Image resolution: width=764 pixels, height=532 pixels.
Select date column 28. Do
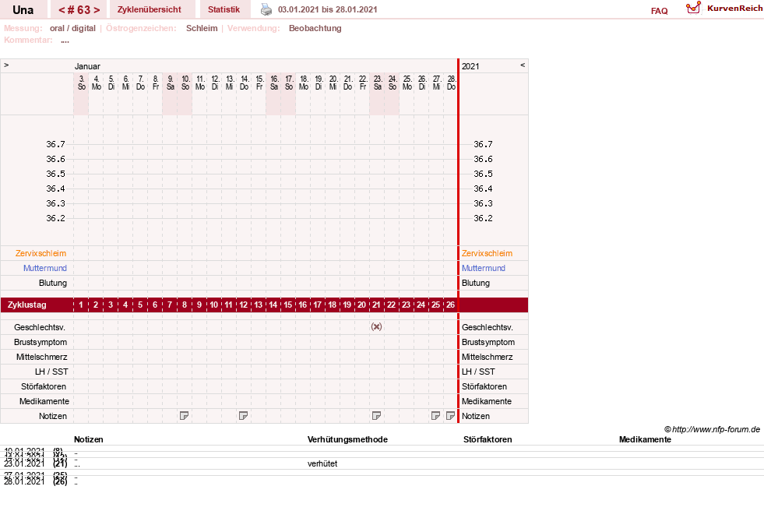451,83
